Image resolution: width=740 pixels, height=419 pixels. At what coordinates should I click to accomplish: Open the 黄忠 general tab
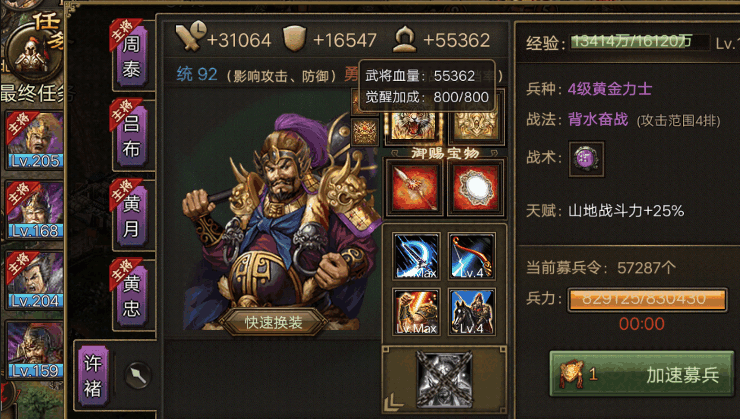point(132,296)
